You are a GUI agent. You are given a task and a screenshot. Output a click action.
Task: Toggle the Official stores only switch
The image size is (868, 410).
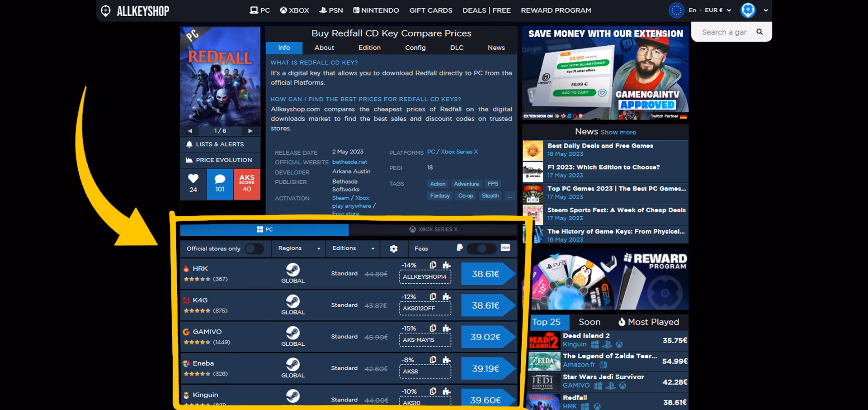click(x=254, y=248)
